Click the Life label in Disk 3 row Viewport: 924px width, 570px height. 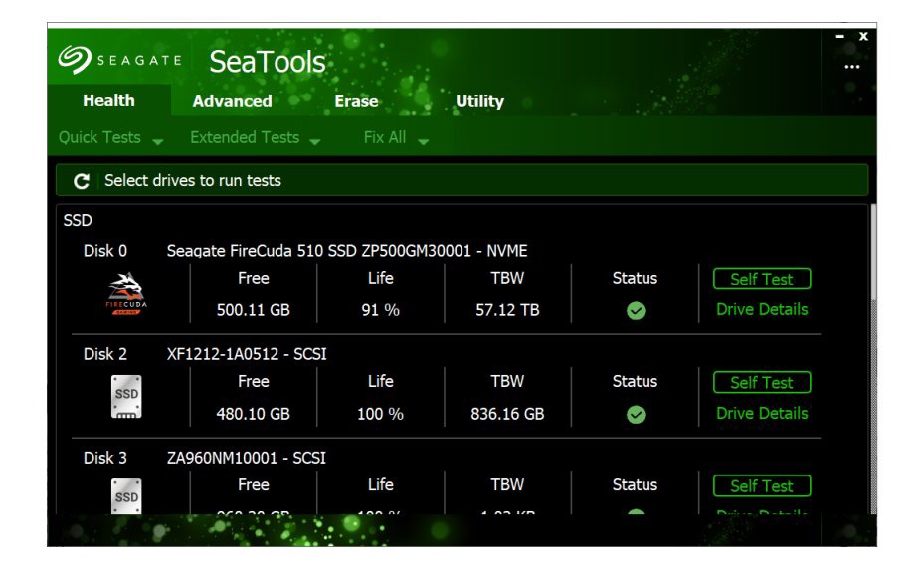pyautogui.click(x=380, y=485)
